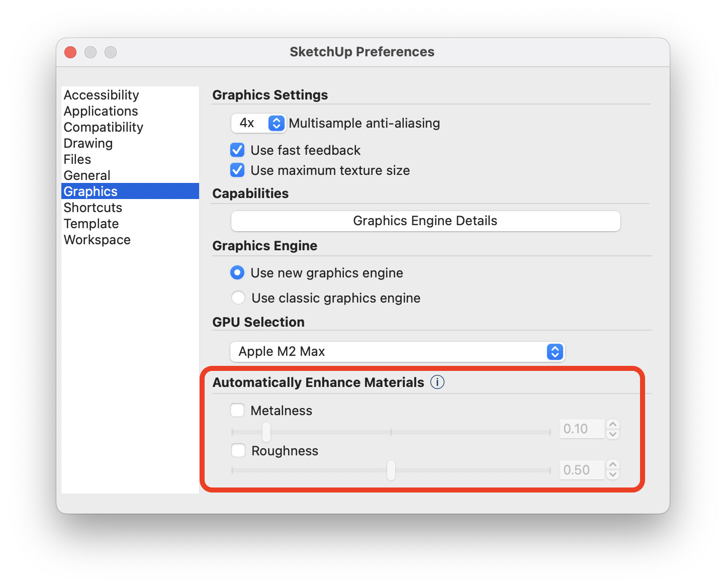Screen dimensions: 726x588
Task: Click the info icon beside Automatically Enhance Materials
Action: coord(437,382)
